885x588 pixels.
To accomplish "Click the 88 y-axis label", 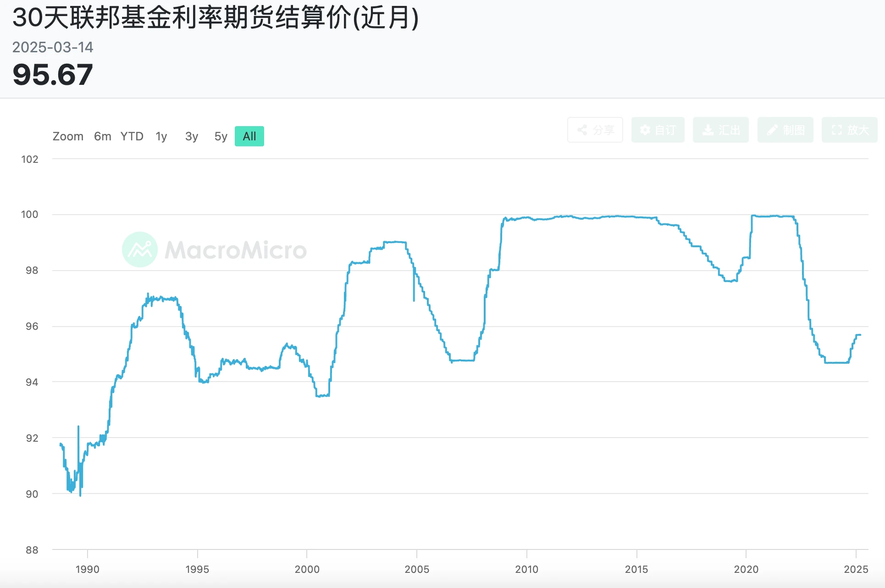I will click(x=32, y=549).
